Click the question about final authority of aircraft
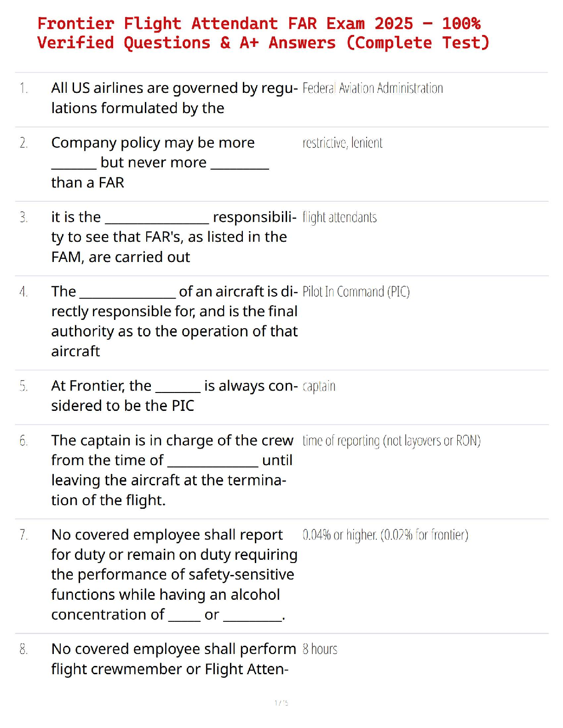This screenshot has height=728, width=563. coord(174,321)
